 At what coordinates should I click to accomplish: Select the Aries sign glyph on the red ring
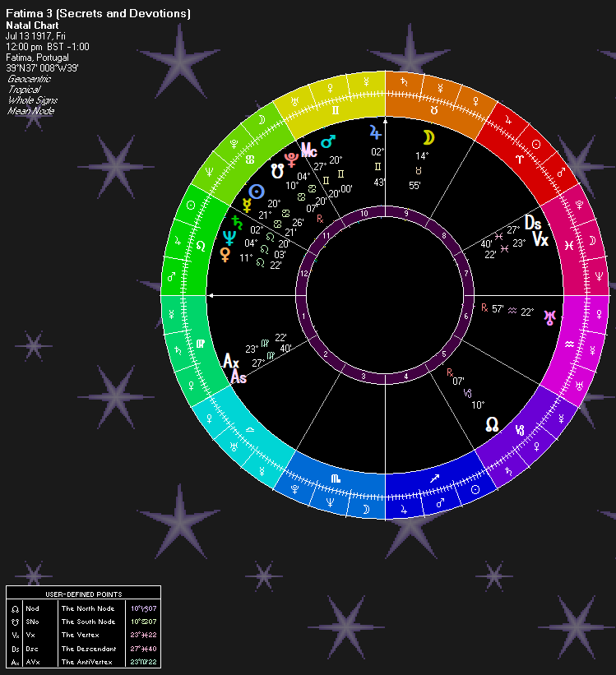(520, 160)
